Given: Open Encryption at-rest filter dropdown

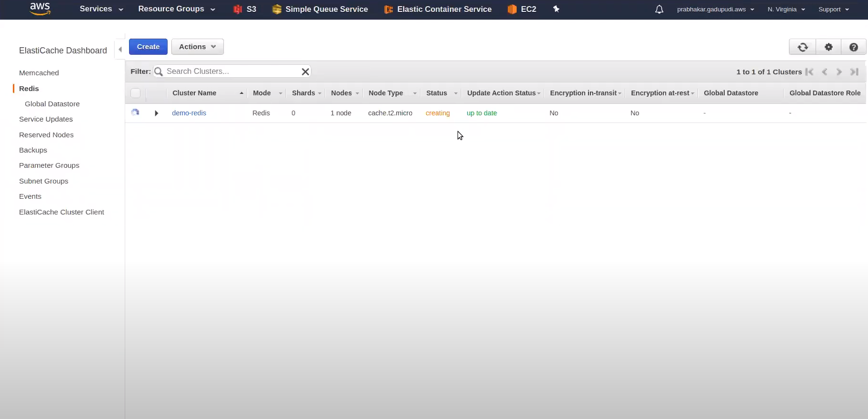Looking at the screenshot, I should pyautogui.click(x=692, y=93).
